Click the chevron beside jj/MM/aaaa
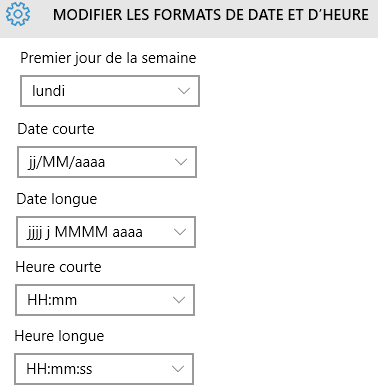This screenshot has width=378, height=387. (x=181, y=162)
